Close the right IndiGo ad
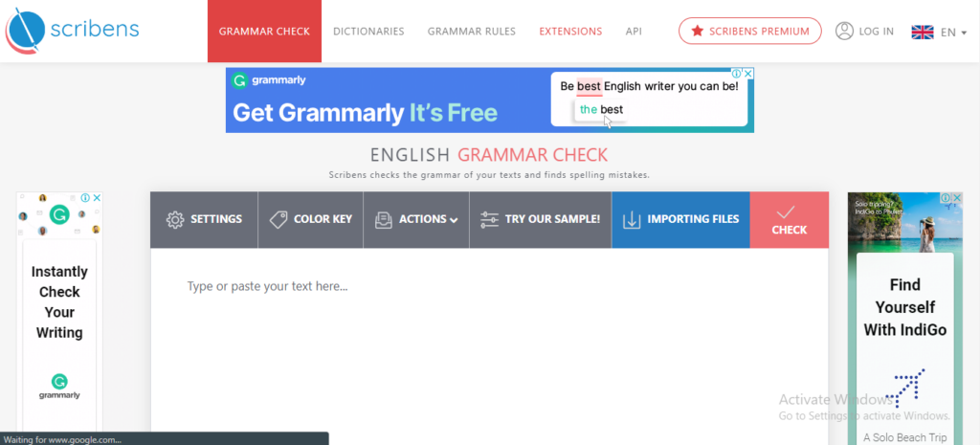The width and height of the screenshot is (980, 445). tap(957, 197)
